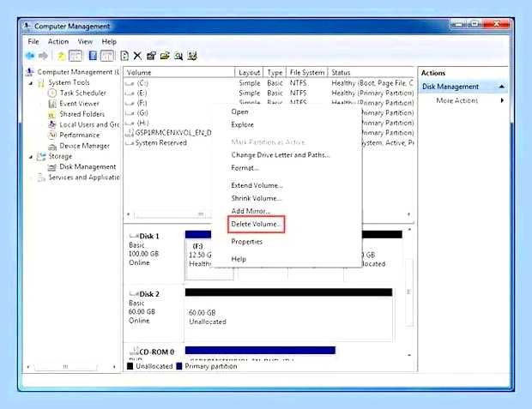Click the open folder toolbar icon
The height and width of the screenshot is (409, 532).
[165, 56]
